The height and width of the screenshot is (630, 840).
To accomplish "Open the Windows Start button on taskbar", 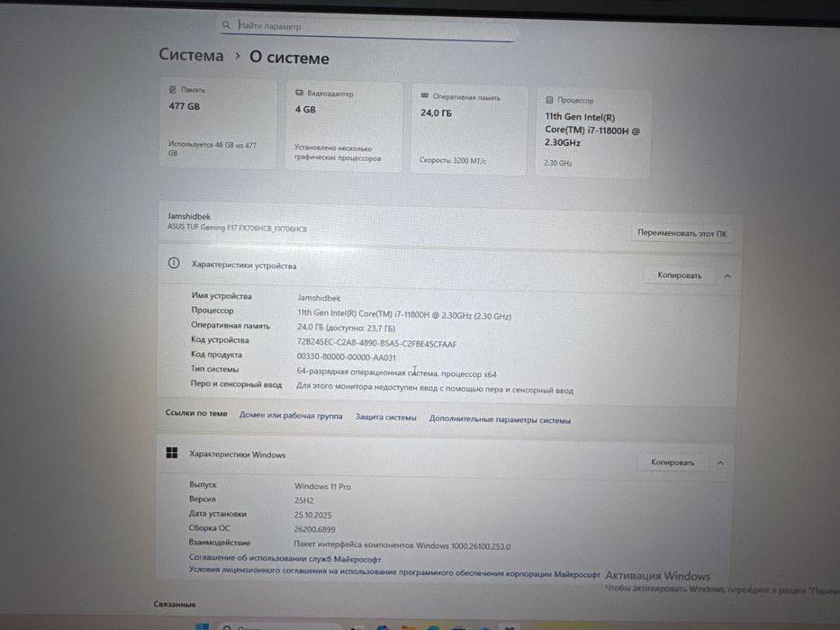I will 202,625.
